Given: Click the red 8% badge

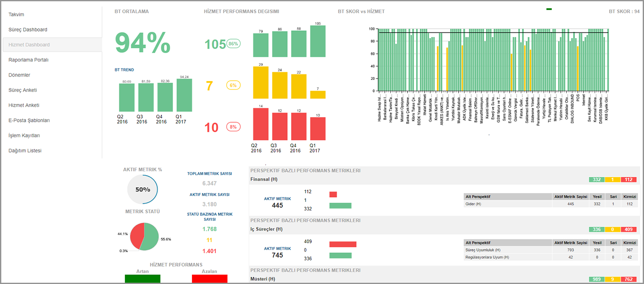Looking at the screenshot, I should pos(233,127).
